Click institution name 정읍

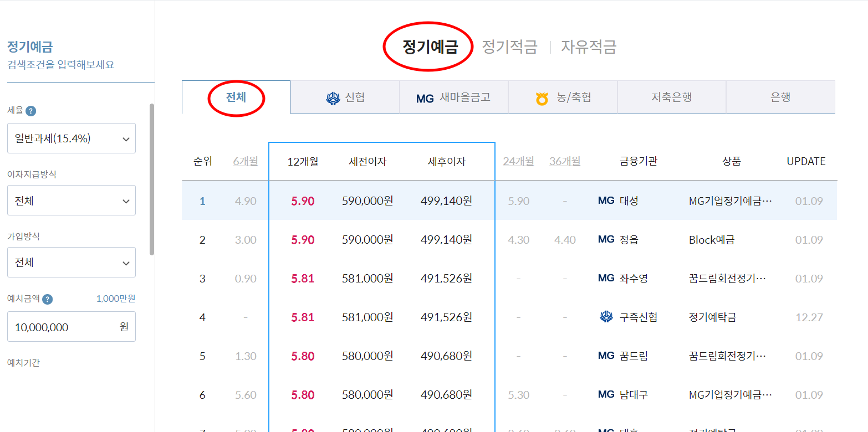629,240
